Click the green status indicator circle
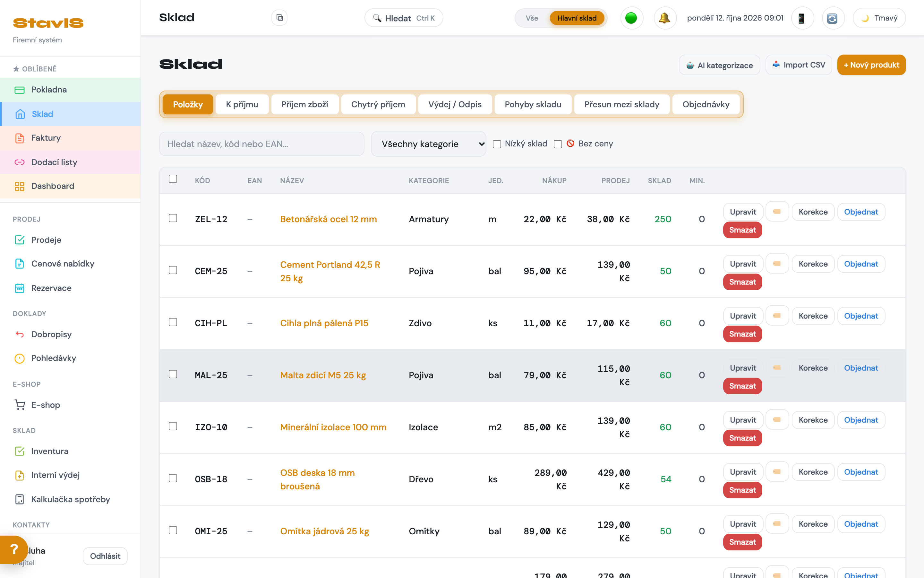 point(631,18)
